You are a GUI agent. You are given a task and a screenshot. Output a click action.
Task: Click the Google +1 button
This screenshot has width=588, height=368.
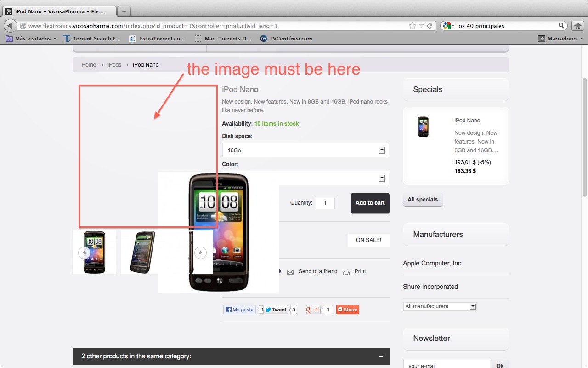[313, 310]
